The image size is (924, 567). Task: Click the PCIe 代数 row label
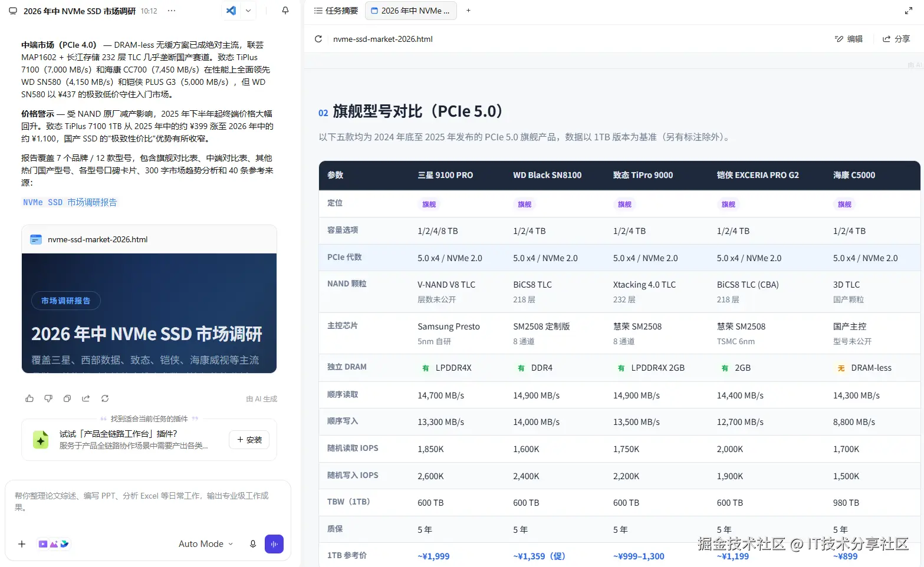(x=344, y=257)
